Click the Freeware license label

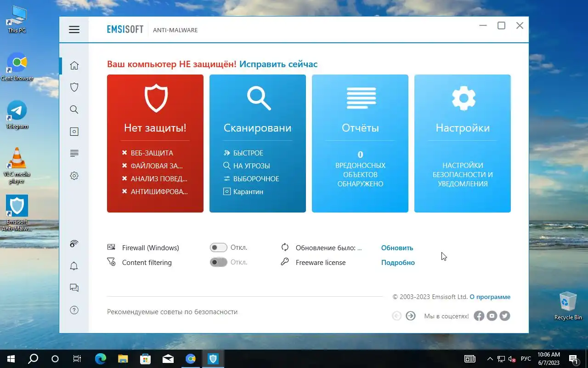coord(321,262)
